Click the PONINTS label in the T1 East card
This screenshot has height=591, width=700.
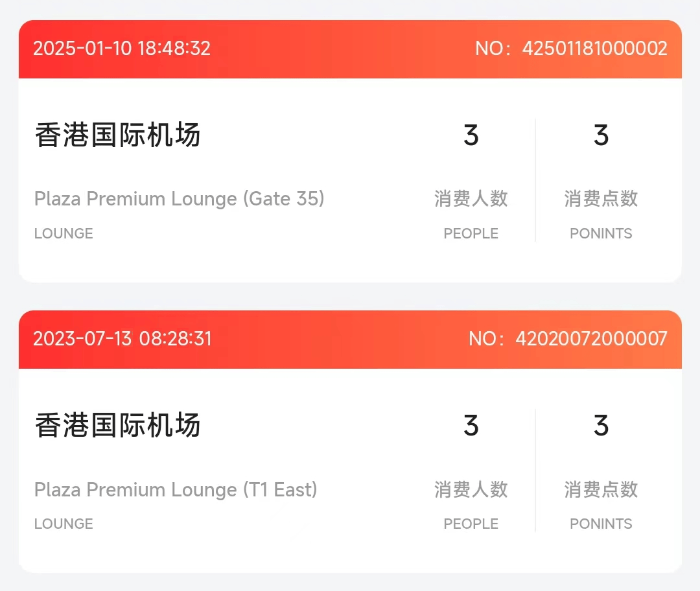pyautogui.click(x=601, y=524)
